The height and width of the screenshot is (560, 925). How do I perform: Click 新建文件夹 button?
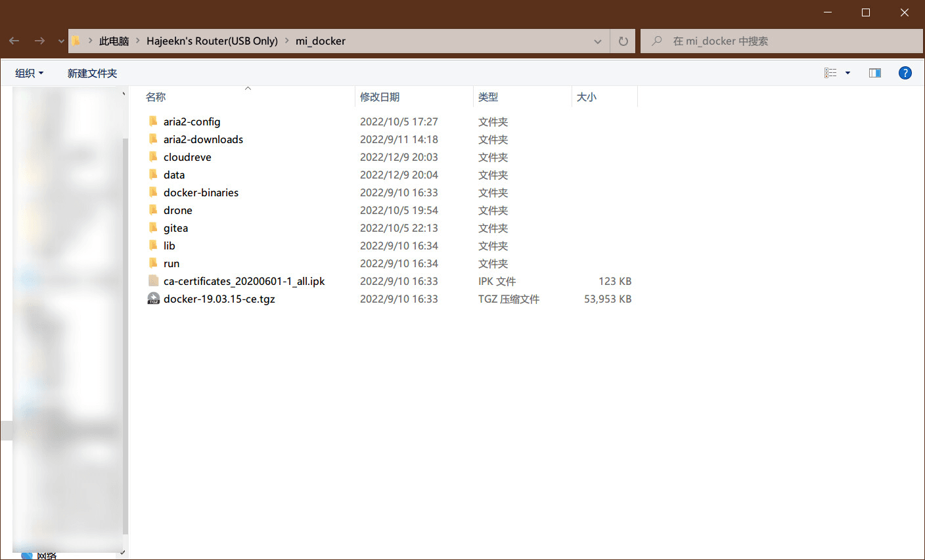click(x=92, y=73)
